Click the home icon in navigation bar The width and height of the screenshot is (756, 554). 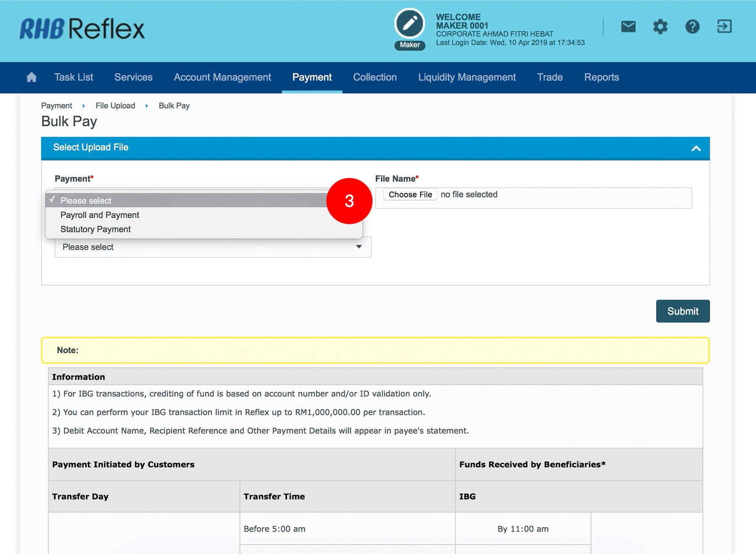pos(31,77)
